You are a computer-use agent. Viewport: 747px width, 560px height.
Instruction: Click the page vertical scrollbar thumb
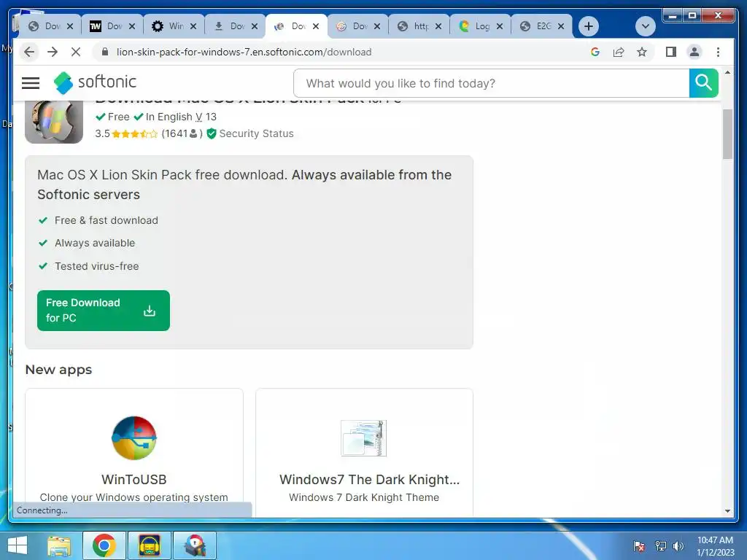[x=727, y=134]
